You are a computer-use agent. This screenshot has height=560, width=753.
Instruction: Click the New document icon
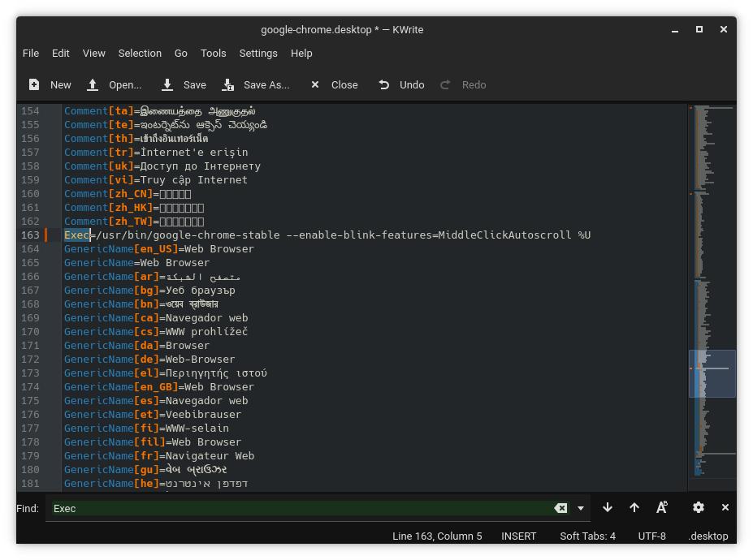point(34,84)
